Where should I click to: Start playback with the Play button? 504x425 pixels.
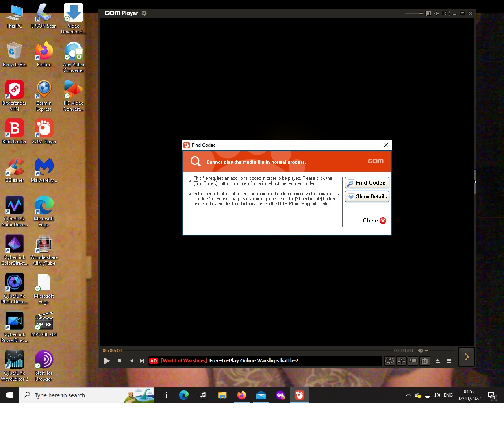pos(107,361)
